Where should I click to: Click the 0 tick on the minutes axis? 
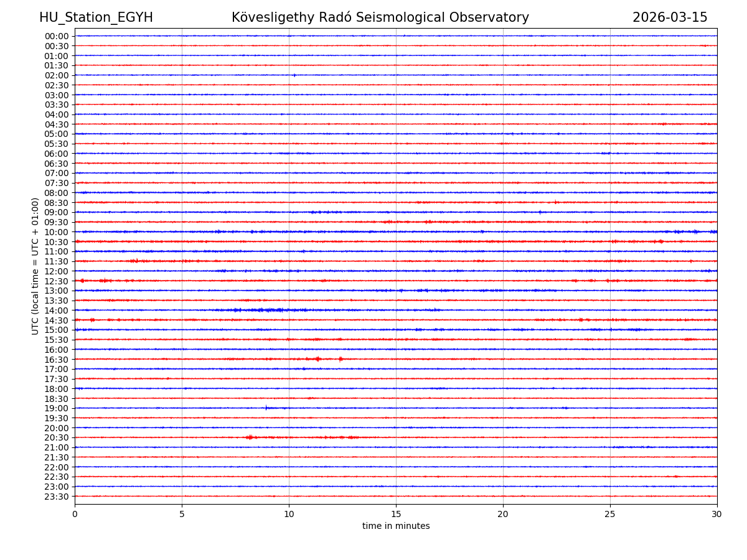point(75,515)
